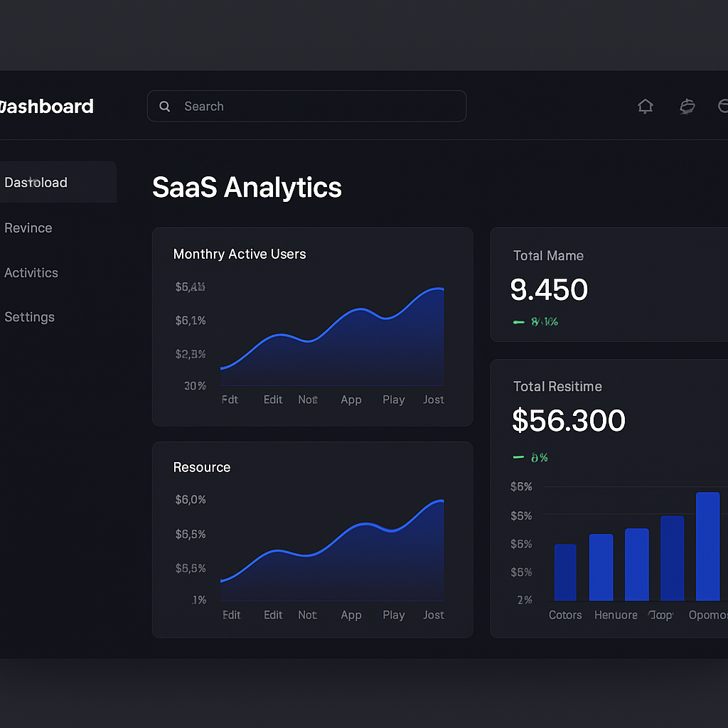The height and width of the screenshot is (728, 728).
Task: Click the Jost label in Monthry Active Users chart
Action: tap(434, 400)
